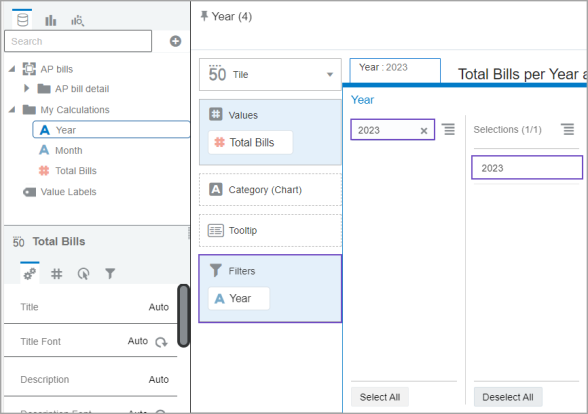The image size is (588, 414).
Task: Open the General properties gears tab
Action: (30, 274)
